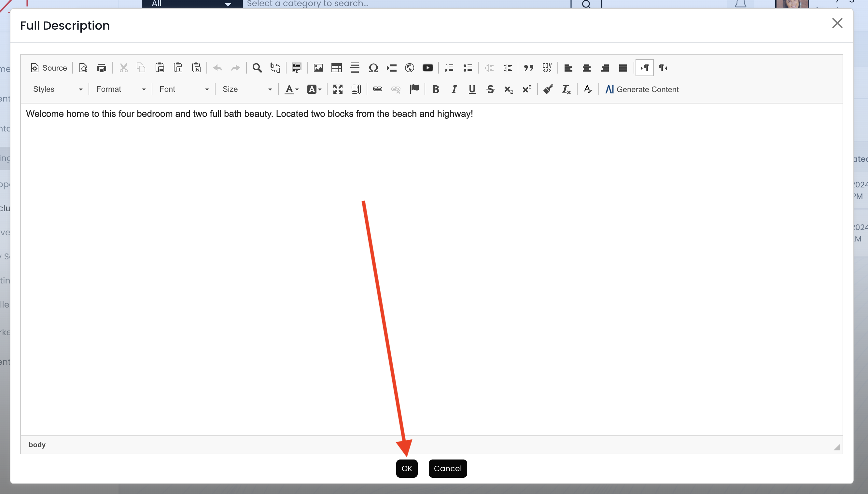
Task: Embed a YouTube video
Action: tap(428, 68)
